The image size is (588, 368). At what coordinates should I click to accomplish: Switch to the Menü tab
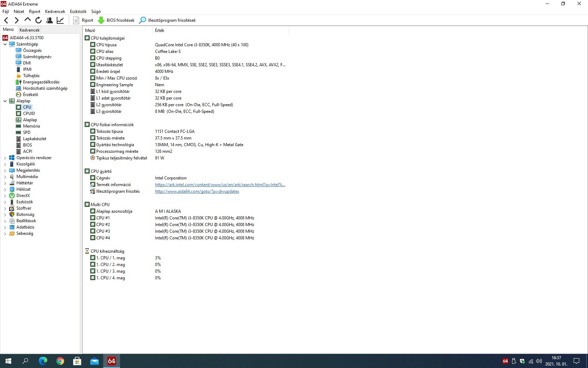point(8,30)
